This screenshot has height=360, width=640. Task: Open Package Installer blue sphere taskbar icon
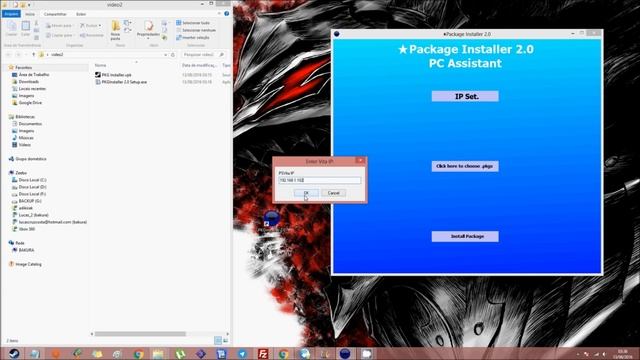coord(345,353)
